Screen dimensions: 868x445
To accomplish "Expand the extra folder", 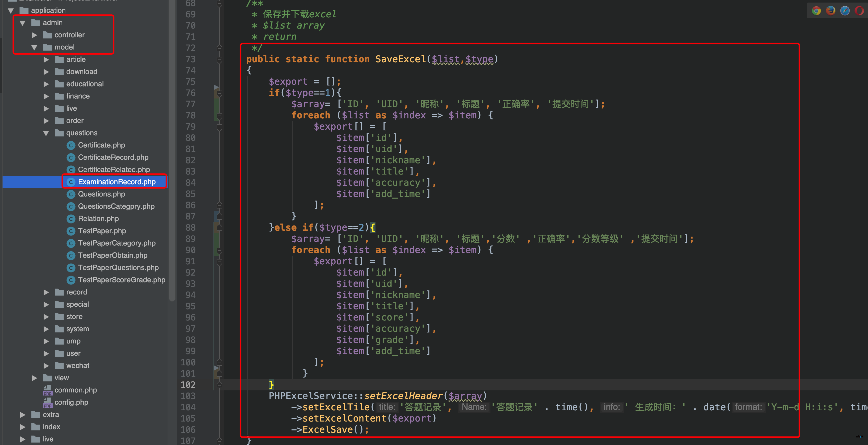I will tap(22, 415).
